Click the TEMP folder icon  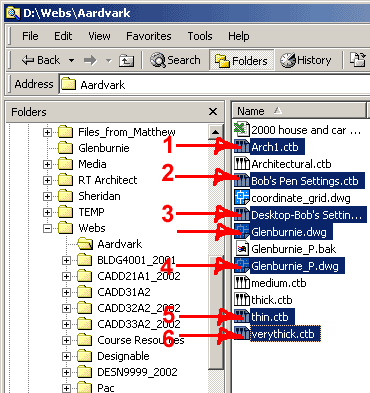click(66, 212)
